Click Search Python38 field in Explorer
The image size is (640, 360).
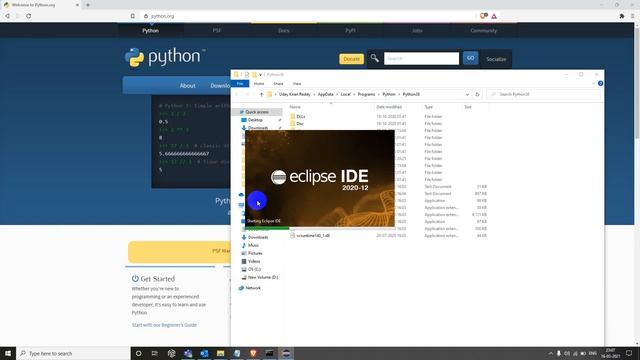pyautogui.click(x=544, y=94)
